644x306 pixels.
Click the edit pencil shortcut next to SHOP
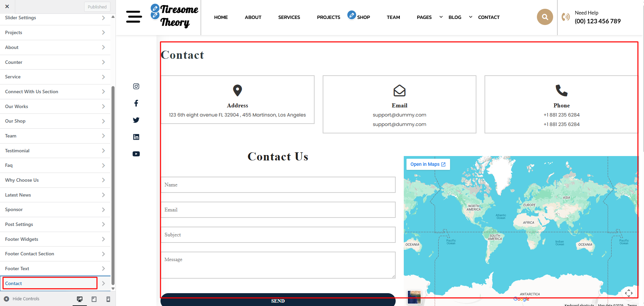pyautogui.click(x=352, y=15)
